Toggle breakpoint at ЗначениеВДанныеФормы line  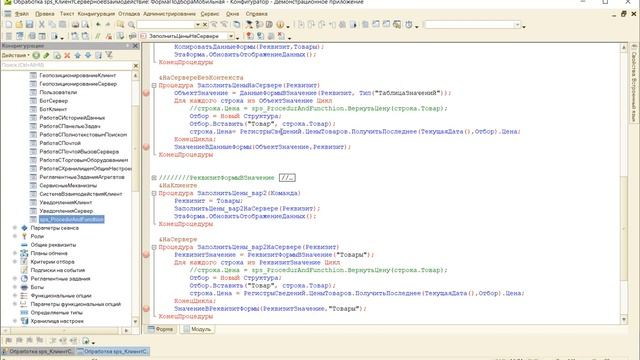point(146,147)
